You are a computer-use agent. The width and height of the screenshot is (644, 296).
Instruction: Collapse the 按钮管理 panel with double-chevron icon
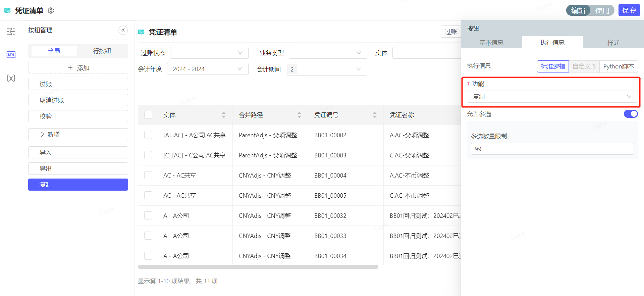click(x=123, y=30)
